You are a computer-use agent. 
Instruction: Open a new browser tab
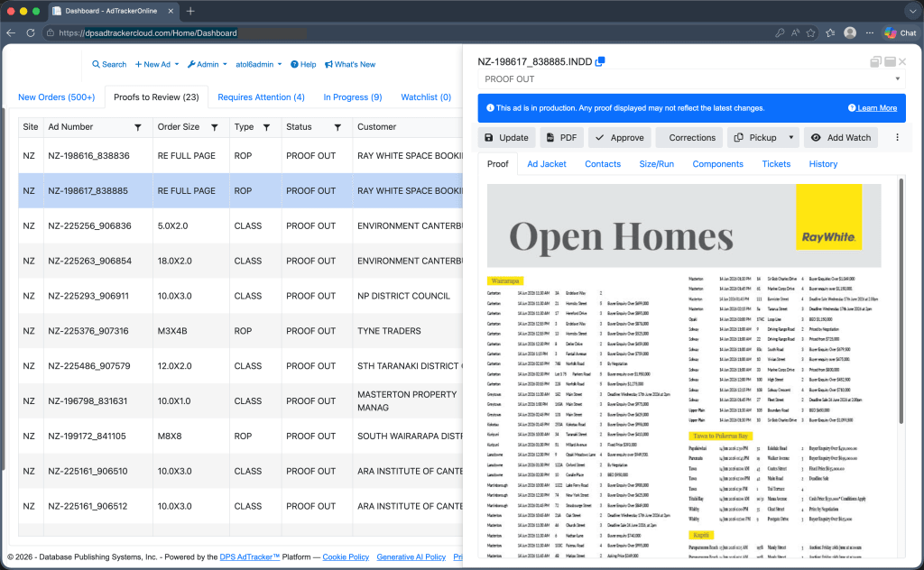[190, 11]
